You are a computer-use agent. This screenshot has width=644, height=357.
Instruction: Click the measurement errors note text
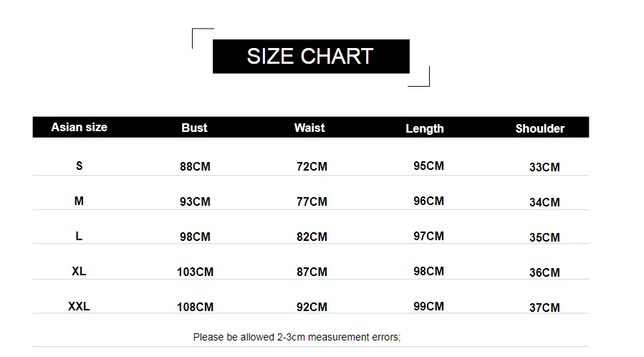point(297,337)
